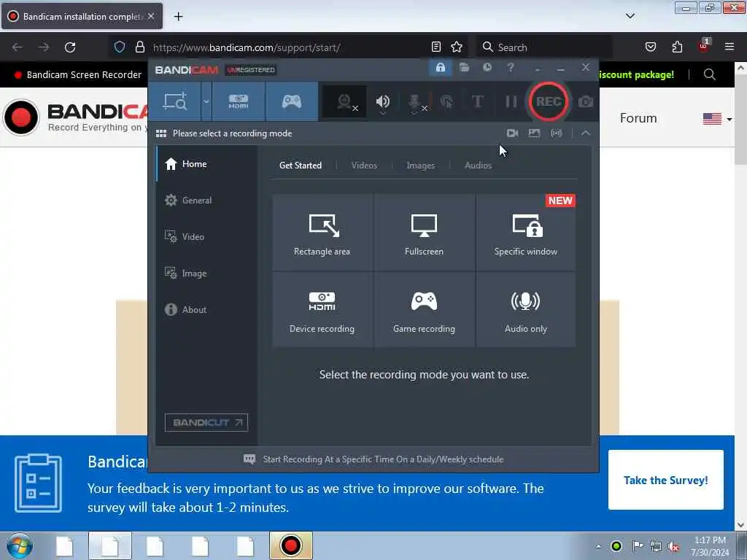Toggle speaker sound recording in Bandicam

pos(382,102)
